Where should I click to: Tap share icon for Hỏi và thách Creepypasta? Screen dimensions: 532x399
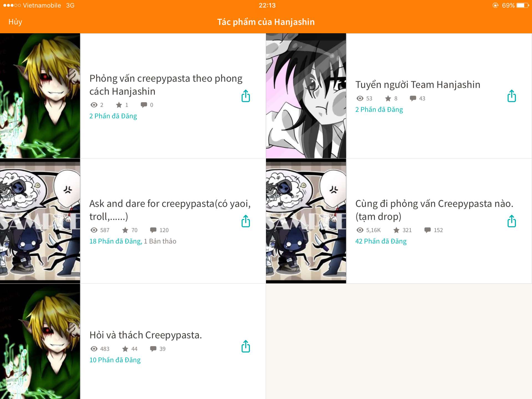tap(245, 346)
